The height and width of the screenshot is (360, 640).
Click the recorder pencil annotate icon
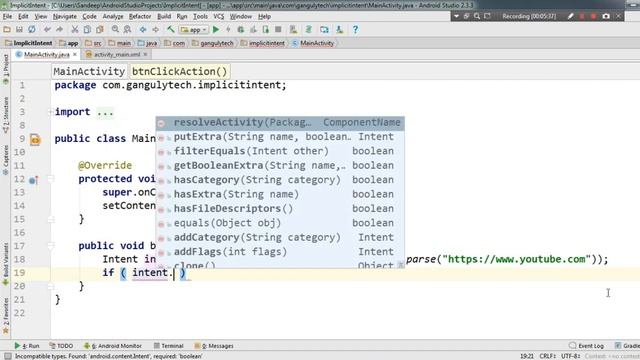coord(571,16)
